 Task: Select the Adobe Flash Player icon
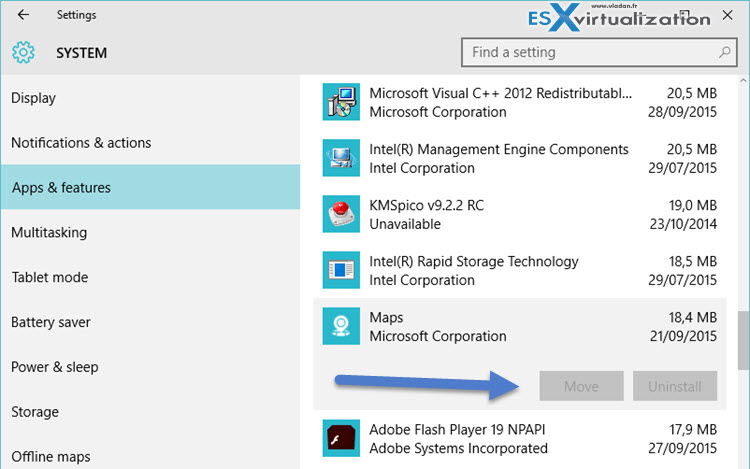click(341, 438)
